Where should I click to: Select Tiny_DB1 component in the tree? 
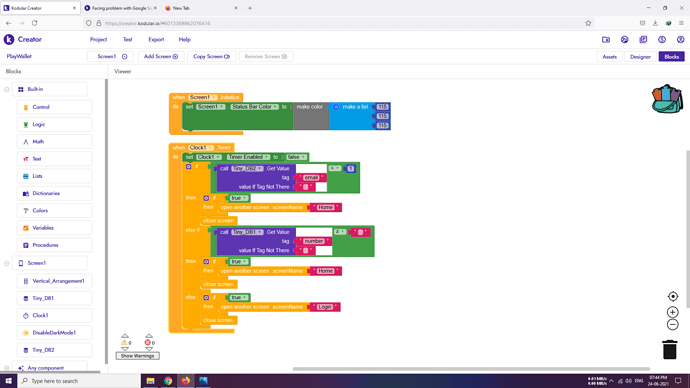pyautogui.click(x=55, y=298)
